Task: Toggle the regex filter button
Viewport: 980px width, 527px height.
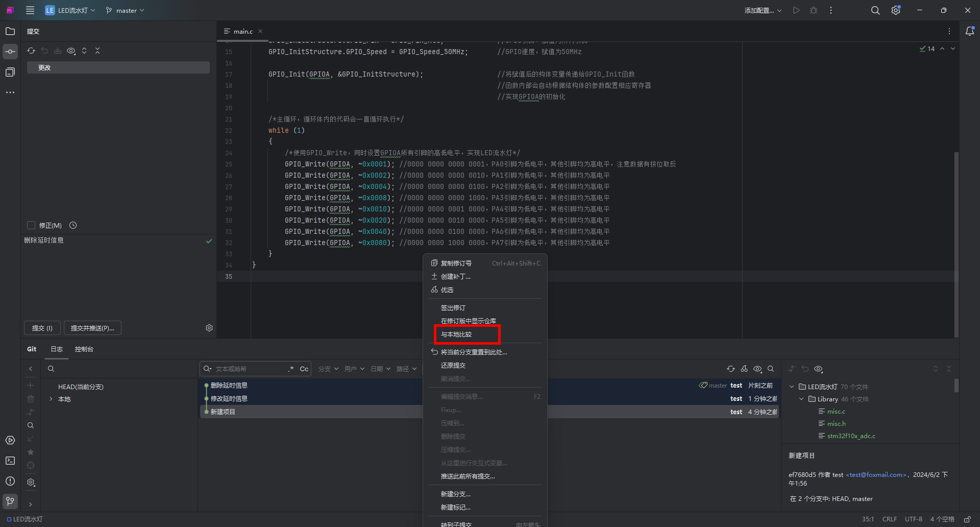Action: click(291, 369)
